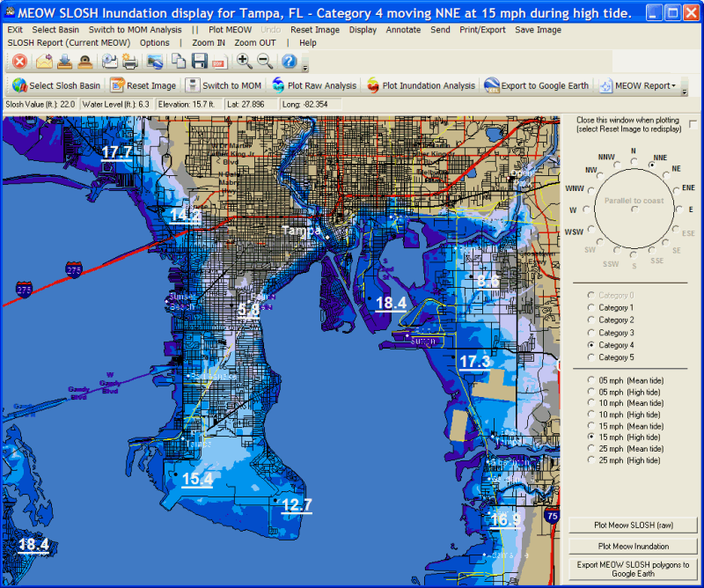Click Export MEOW SLOSH polygons to Google Earth

(x=634, y=569)
